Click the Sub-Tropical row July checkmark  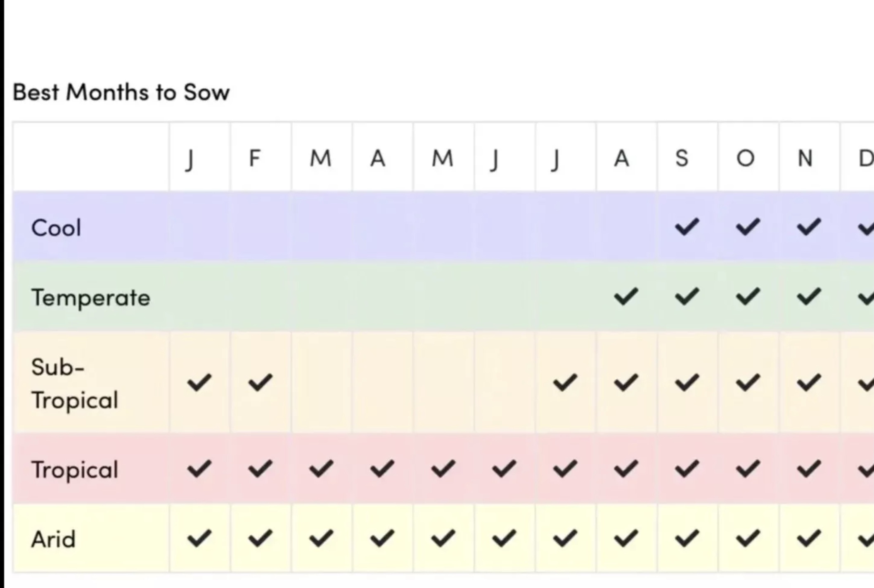click(565, 382)
